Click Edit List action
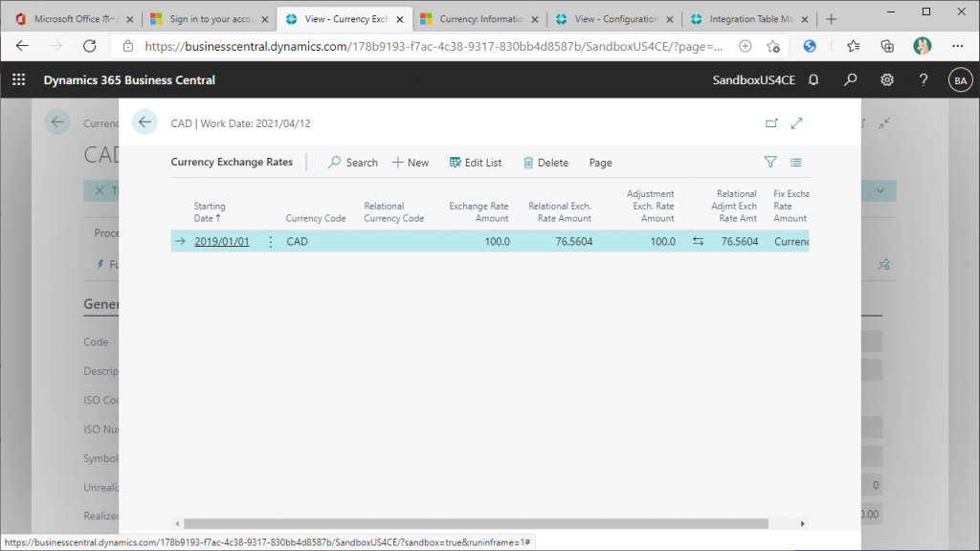 click(x=476, y=163)
